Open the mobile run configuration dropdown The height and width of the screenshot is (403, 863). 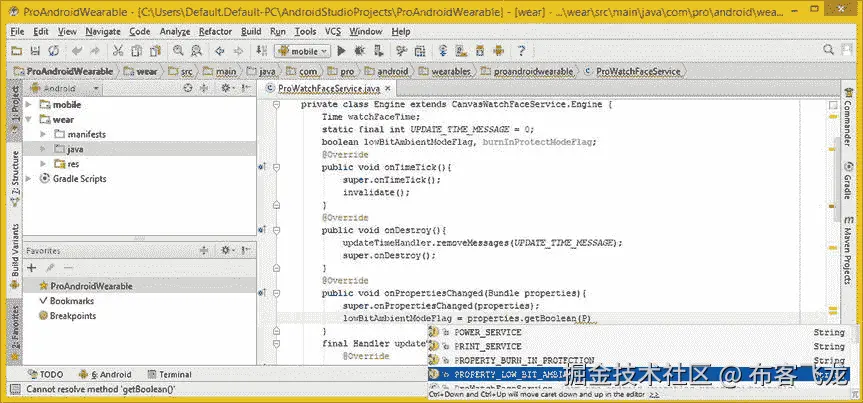pyautogui.click(x=302, y=51)
